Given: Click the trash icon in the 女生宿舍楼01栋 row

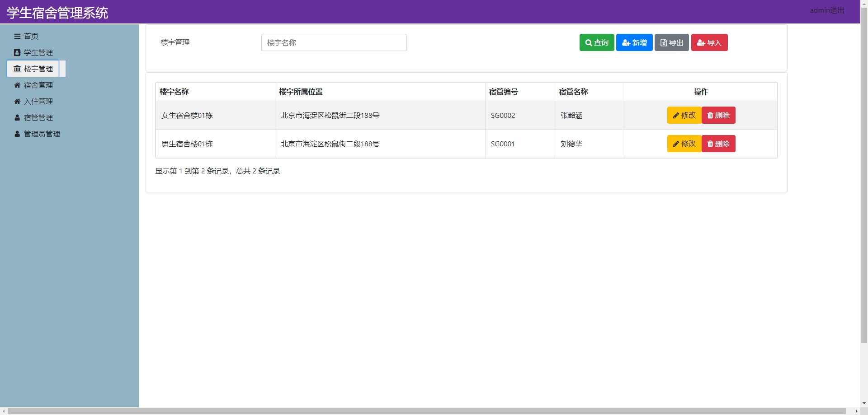Looking at the screenshot, I should 710,115.
